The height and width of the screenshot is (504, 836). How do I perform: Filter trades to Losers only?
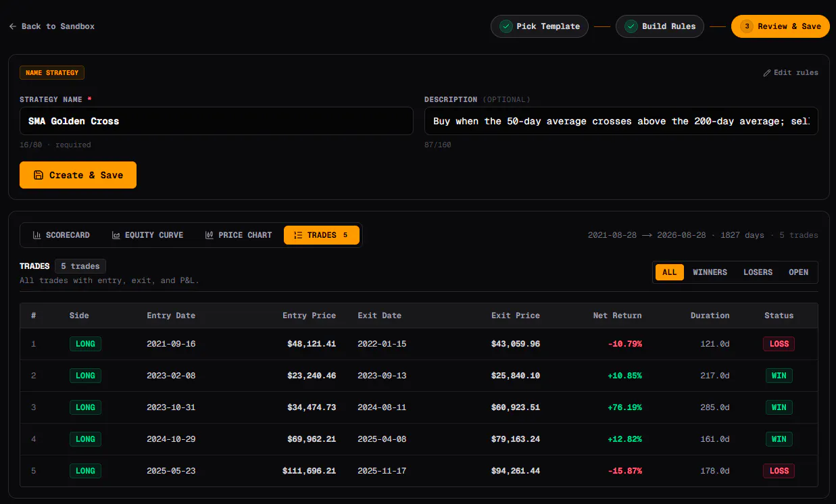tap(758, 272)
